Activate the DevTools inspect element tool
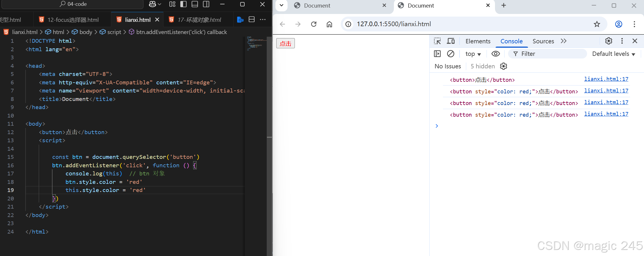Viewport: 644px width, 256px height. click(x=437, y=41)
